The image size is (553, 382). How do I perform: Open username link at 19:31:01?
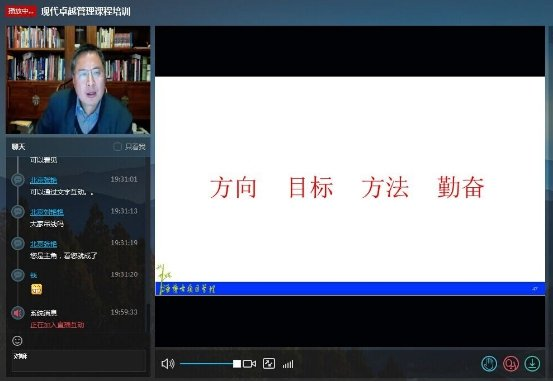pyautogui.click(x=43, y=180)
